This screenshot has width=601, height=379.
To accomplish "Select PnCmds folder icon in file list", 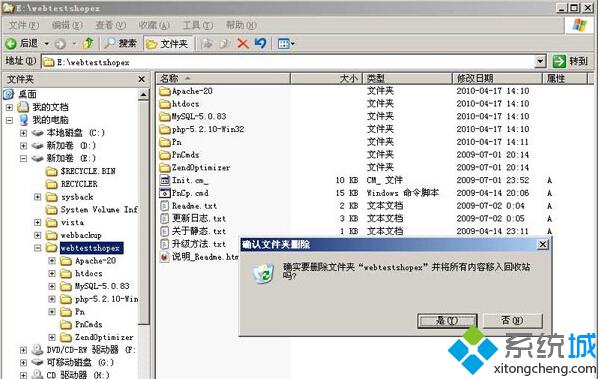I will tap(165, 155).
